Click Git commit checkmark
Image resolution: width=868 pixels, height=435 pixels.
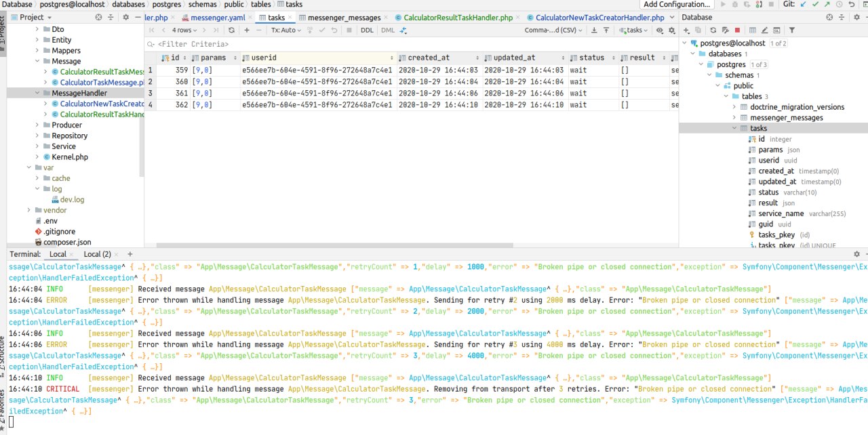(815, 4)
